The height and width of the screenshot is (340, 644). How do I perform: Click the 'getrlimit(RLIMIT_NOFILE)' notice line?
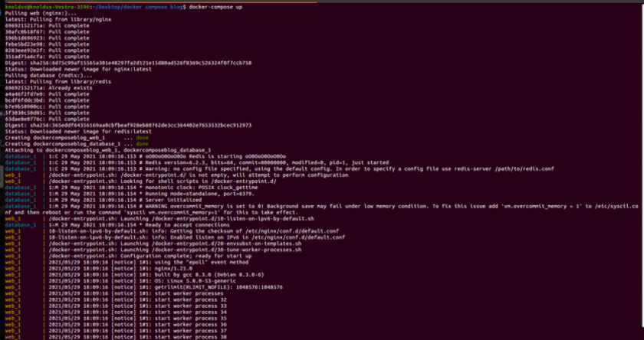point(144,287)
